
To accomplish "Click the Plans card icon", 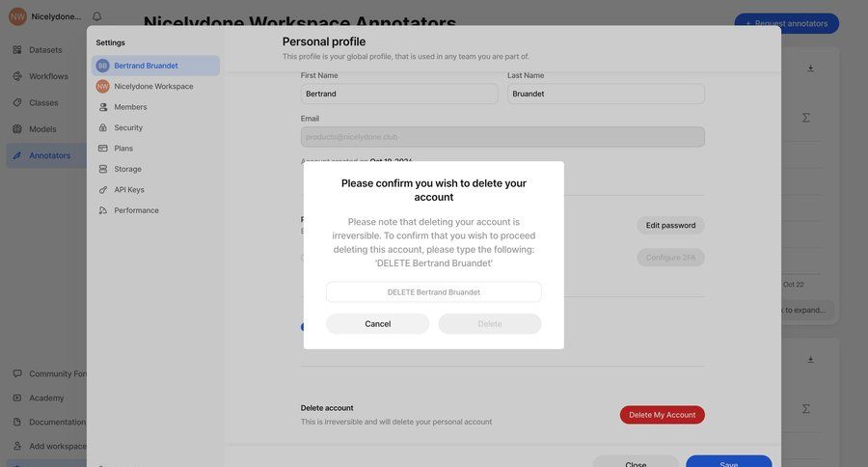I will pos(103,149).
